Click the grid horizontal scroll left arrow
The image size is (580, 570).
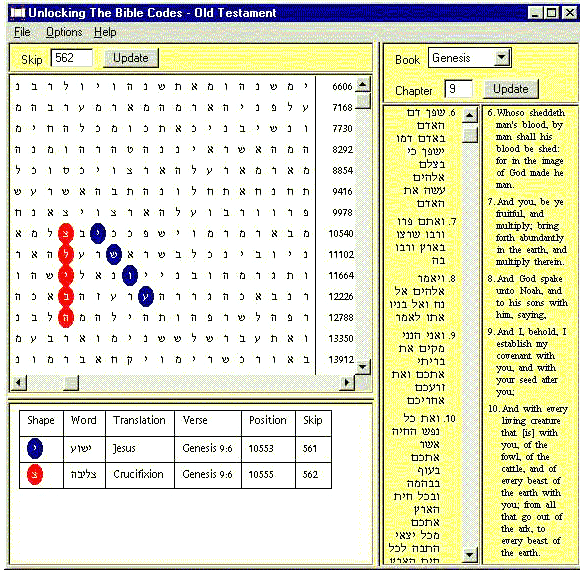point(19,382)
